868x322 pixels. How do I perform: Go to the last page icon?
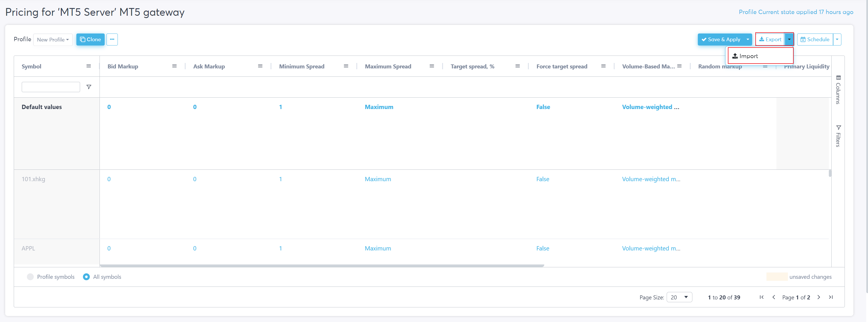point(831,297)
